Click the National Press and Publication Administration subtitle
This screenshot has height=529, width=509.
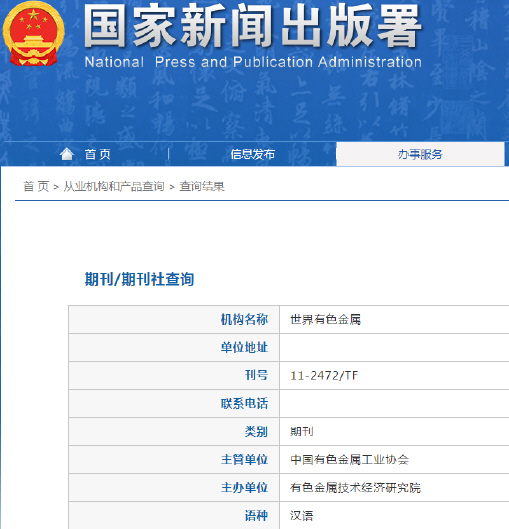tap(253, 62)
